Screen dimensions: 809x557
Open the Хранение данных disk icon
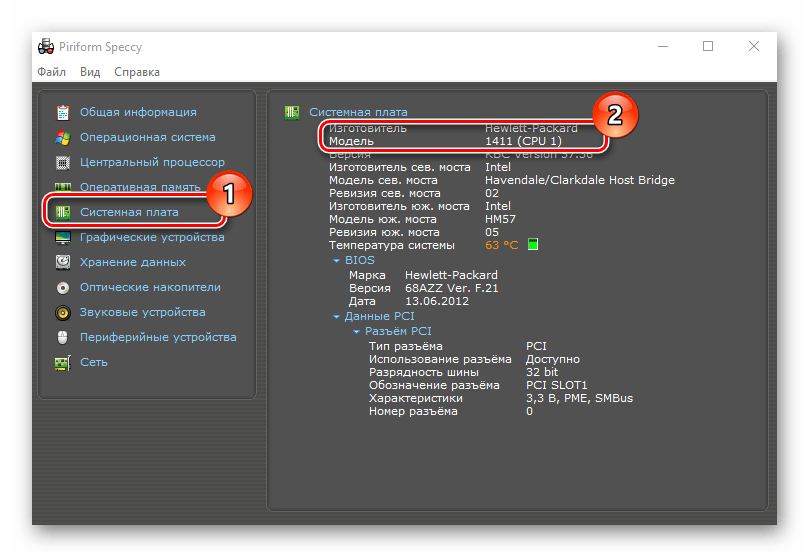[x=63, y=262]
